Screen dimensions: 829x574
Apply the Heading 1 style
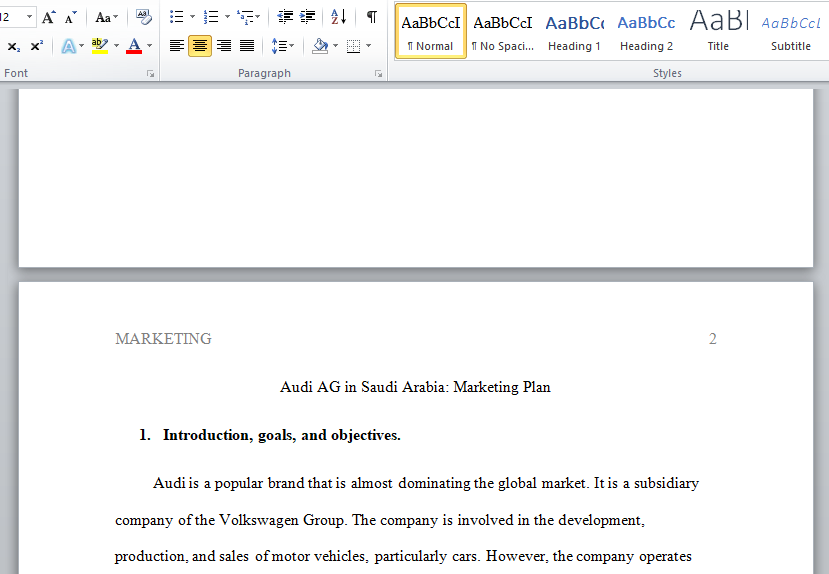tap(574, 31)
